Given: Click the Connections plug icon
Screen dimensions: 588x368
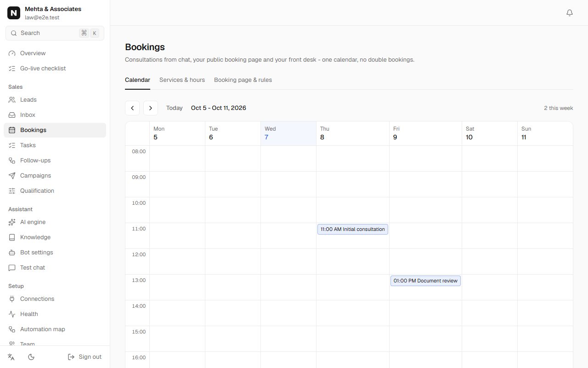Looking at the screenshot, I should pos(12,299).
